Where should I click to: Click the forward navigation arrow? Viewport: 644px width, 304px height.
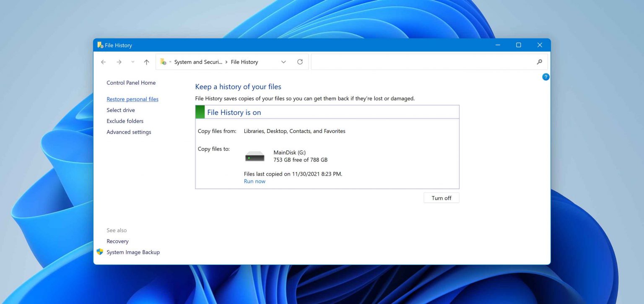coord(119,62)
